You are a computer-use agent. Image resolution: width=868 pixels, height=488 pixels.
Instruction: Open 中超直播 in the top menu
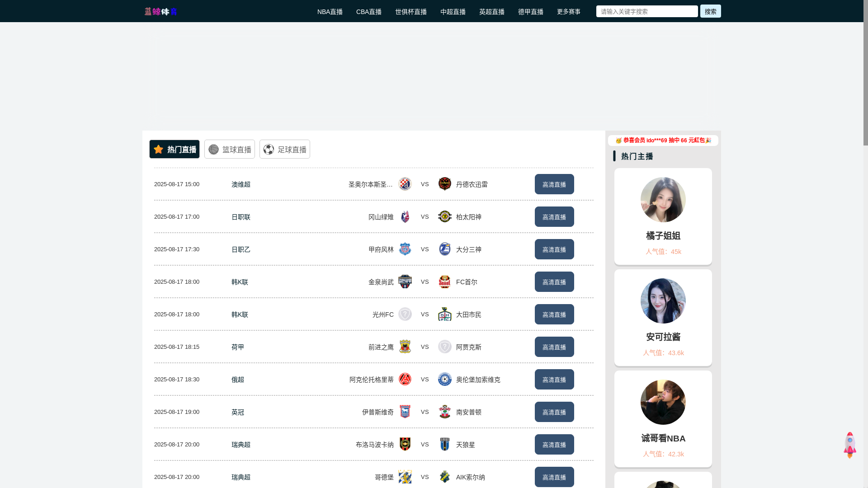453,11
